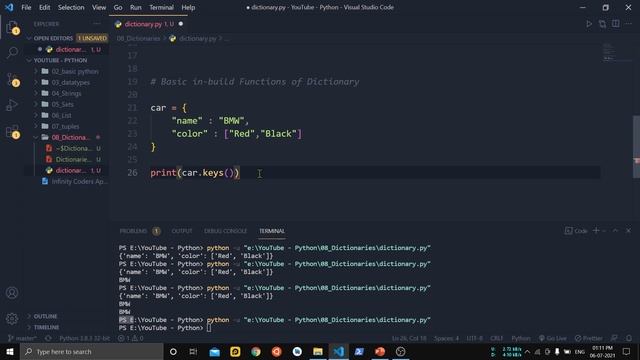Open the notifications bell in status bar
The width and height of the screenshot is (640, 360).
(x=629, y=338)
